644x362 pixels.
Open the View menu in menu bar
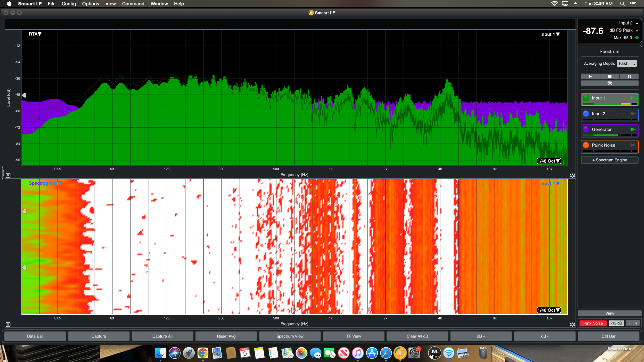coord(110,4)
